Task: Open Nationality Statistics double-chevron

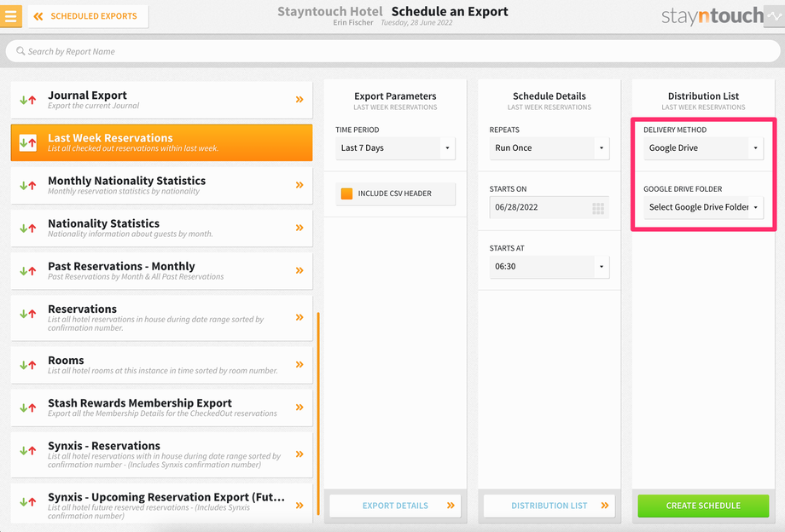Action: pos(299,228)
